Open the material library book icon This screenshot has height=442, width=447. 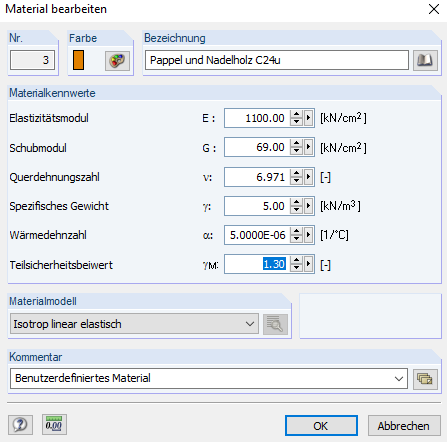tap(425, 60)
